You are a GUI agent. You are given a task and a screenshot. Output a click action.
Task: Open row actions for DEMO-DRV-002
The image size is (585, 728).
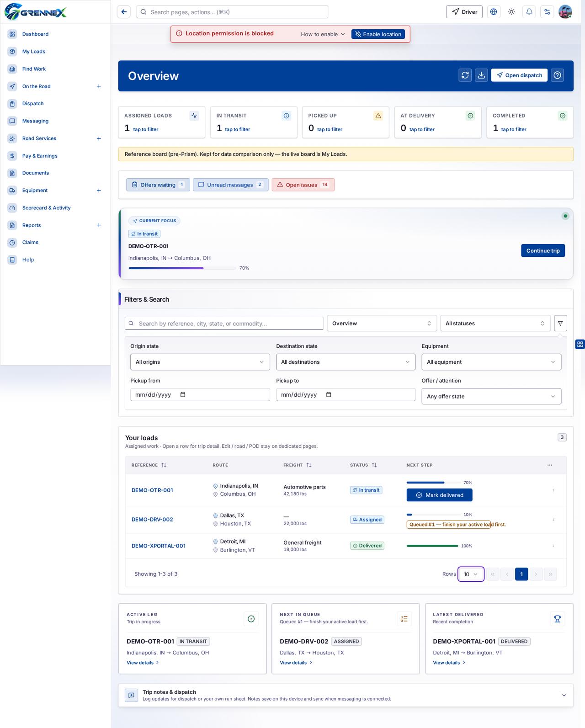553,520
